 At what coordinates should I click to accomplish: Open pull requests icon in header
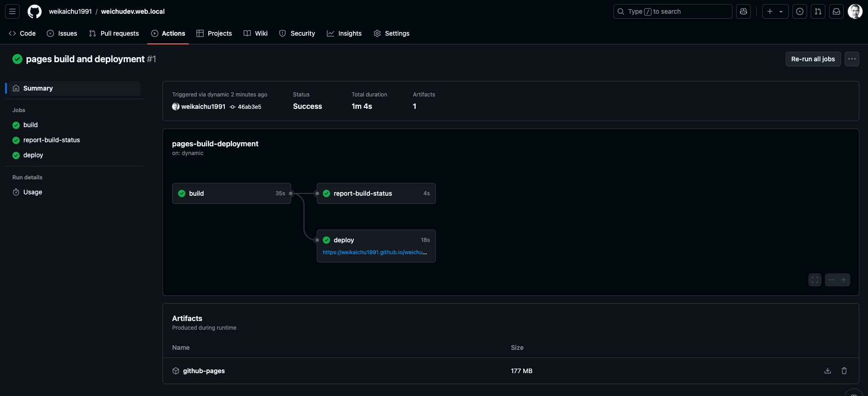(818, 11)
